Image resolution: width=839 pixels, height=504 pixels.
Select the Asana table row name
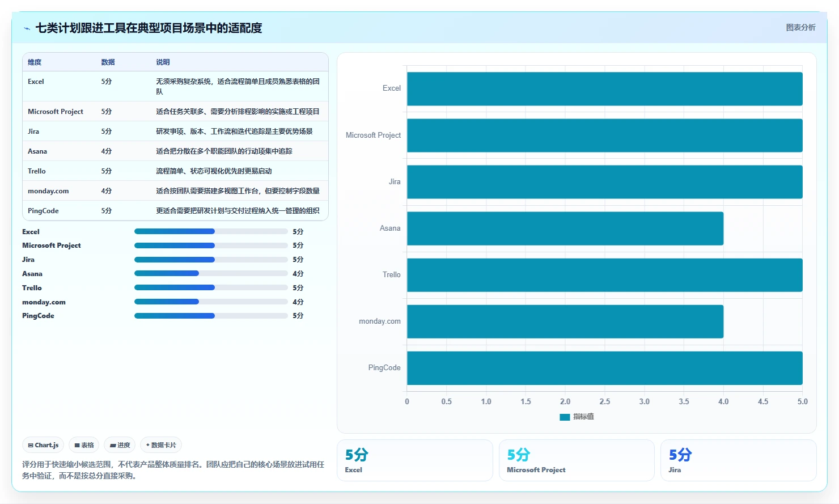pyautogui.click(x=37, y=151)
